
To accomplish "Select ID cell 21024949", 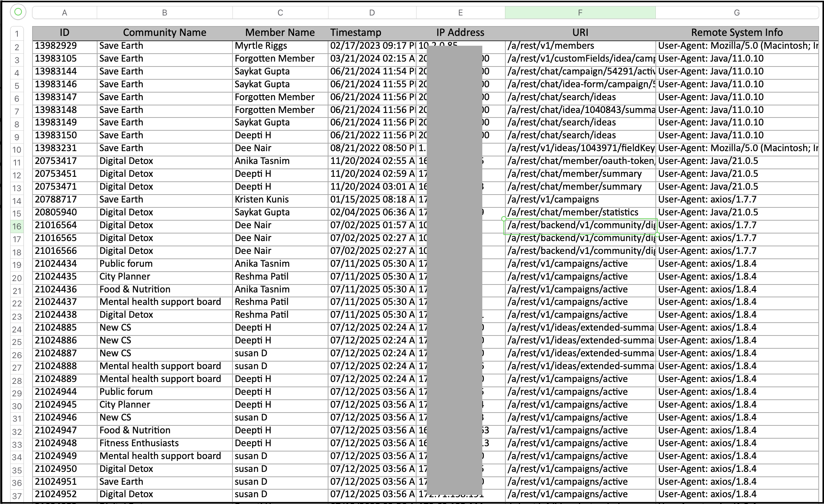I will click(65, 456).
